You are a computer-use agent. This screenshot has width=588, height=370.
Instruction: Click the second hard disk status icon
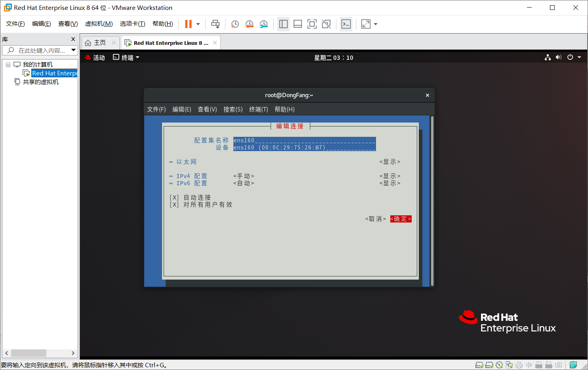[x=489, y=365]
